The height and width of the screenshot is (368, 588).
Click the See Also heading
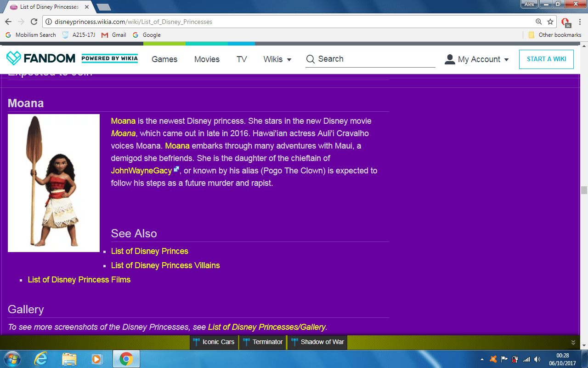[134, 233]
